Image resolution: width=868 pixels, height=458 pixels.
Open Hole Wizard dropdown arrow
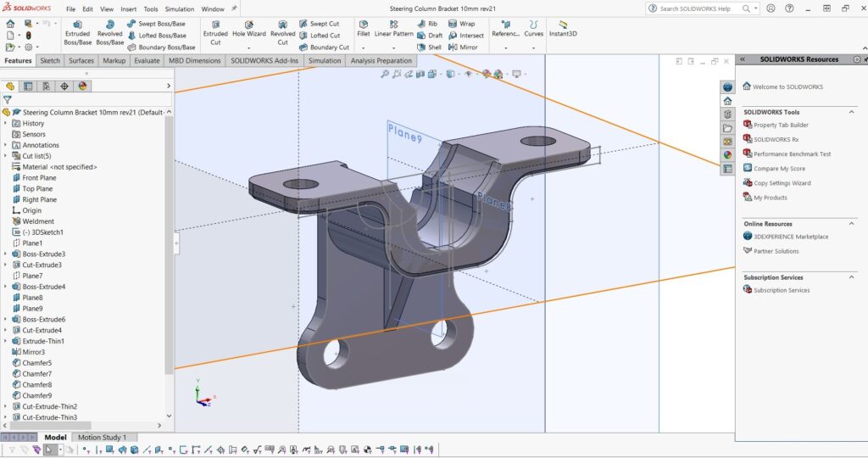pos(249,48)
